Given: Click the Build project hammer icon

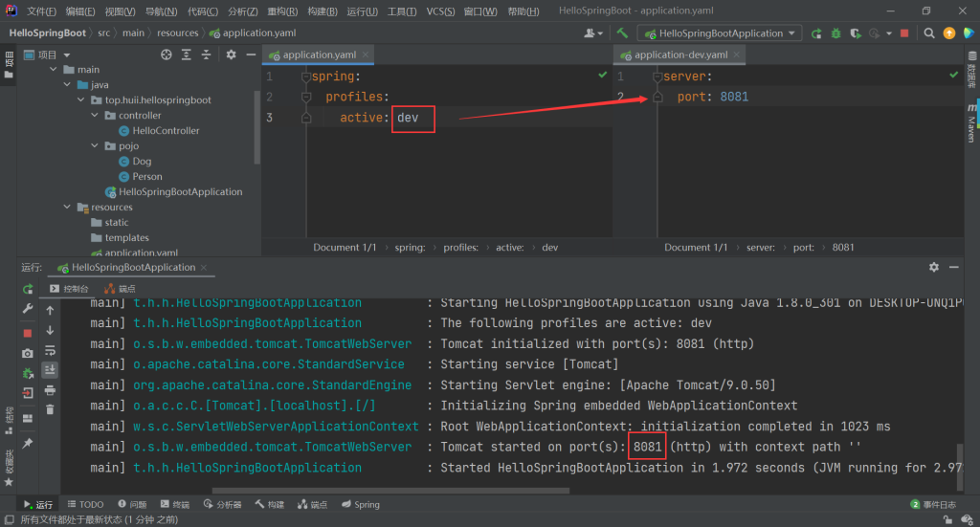Looking at the screenshot, I should pos(622,33).
